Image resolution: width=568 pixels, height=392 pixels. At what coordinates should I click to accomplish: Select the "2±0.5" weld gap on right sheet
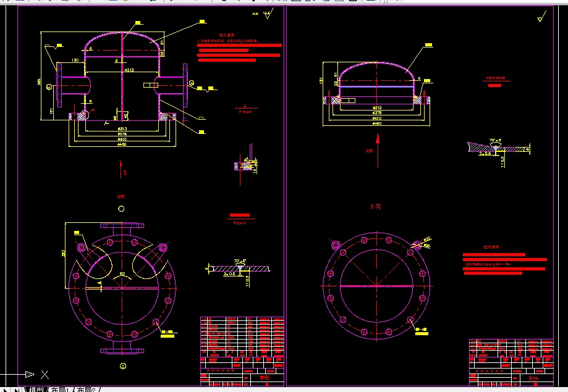click(485, 154)
